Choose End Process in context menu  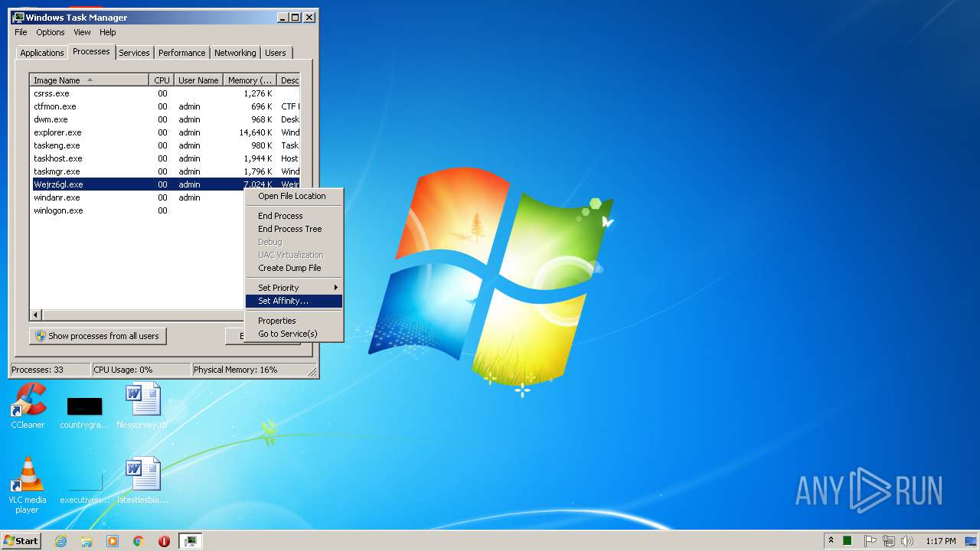point(294,216)
